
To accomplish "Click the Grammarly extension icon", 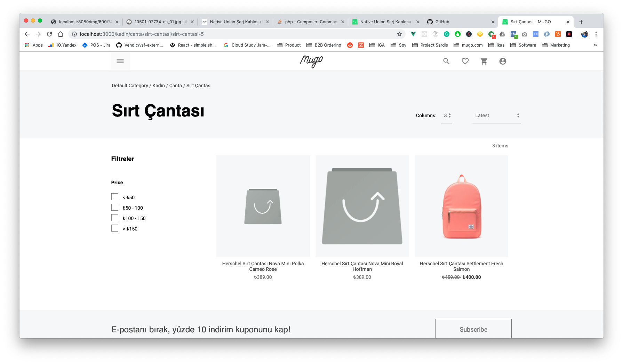I will (447, 34).
